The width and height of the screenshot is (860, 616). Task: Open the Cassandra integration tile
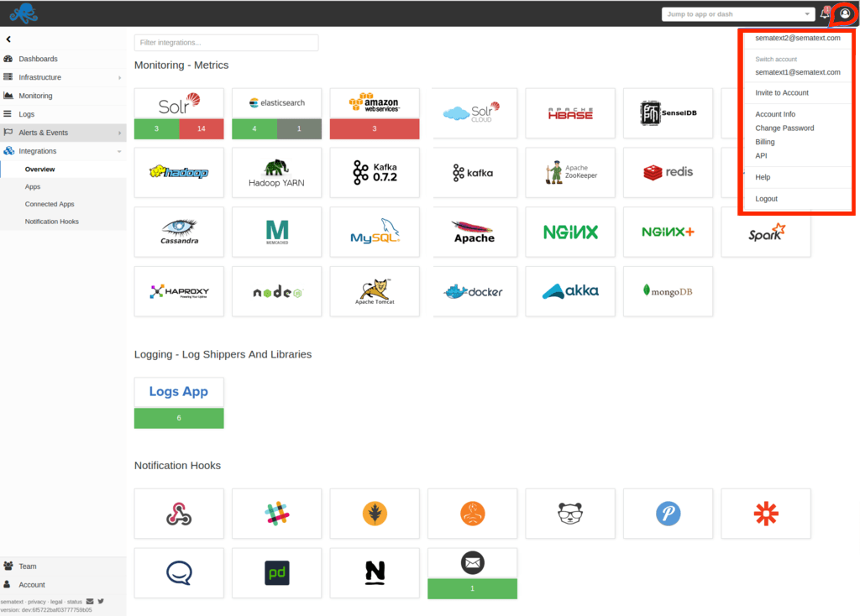click(179, 232)
